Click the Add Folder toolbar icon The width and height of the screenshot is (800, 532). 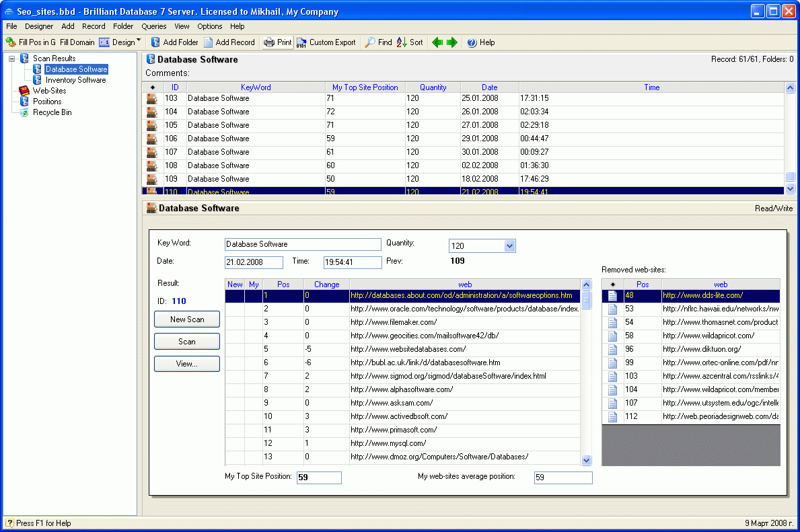tap(155, 42)
